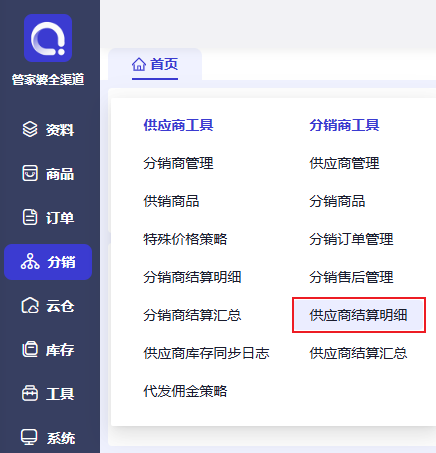Switch to the 首页 tab
Screen dimensions: 436x453
pyautogui.click(x=155, y=64)
